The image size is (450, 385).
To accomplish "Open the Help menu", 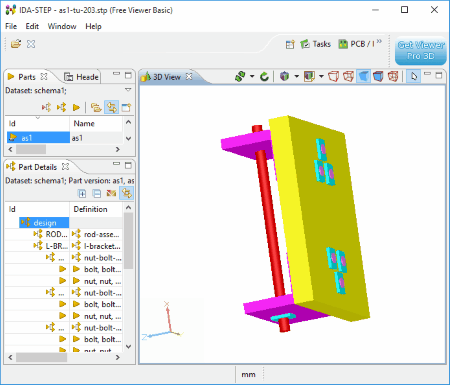I will tap(93, 26).
